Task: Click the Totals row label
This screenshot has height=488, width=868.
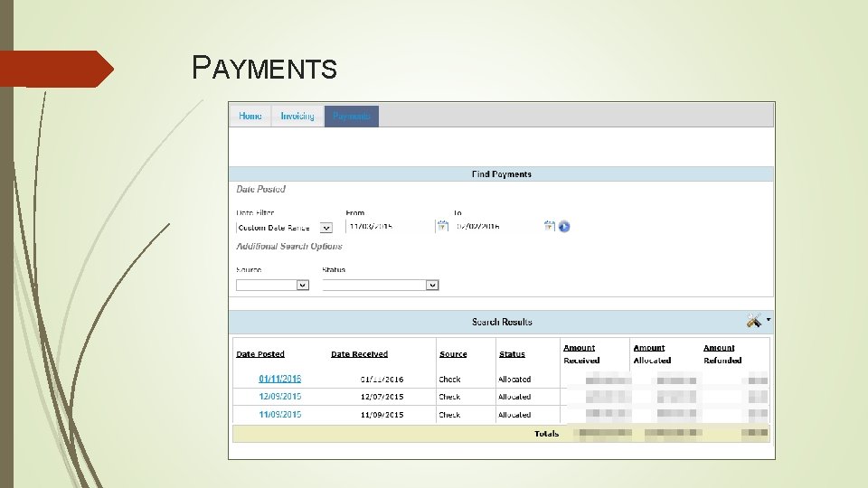Action: coord(546,434)
